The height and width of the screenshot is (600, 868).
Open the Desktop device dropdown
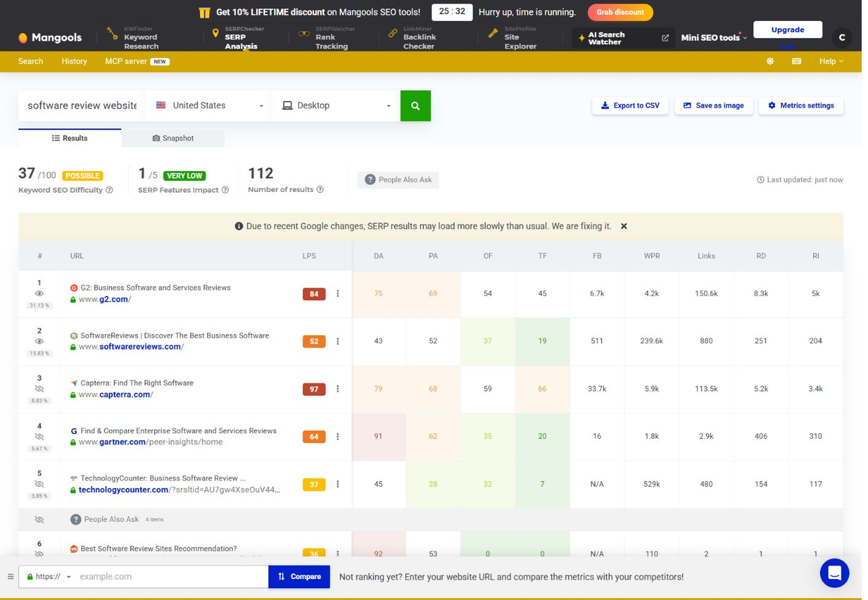(x=336, y=106)
